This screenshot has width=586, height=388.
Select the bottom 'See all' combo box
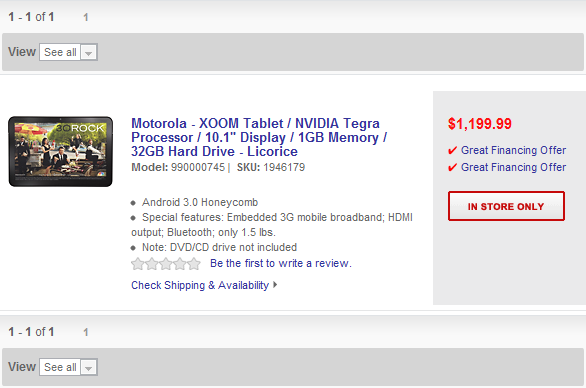point(68,367)
